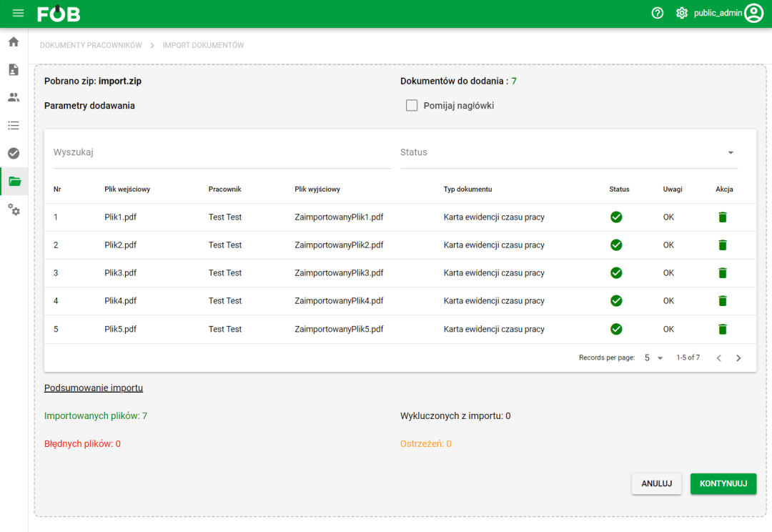The height and width of the screenshot is (532, 772).
Task: Delete row 3 Plik3.pdf with trash icon
Action: (722, 273)
